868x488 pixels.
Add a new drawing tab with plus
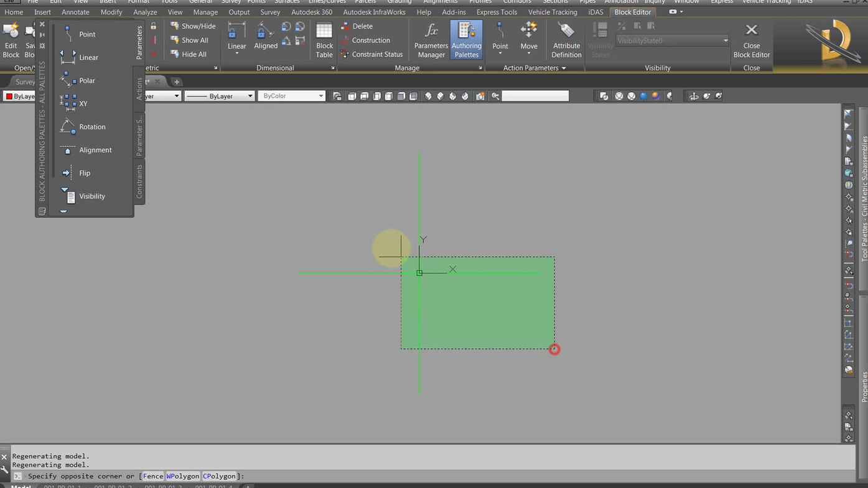pos(176,81)
